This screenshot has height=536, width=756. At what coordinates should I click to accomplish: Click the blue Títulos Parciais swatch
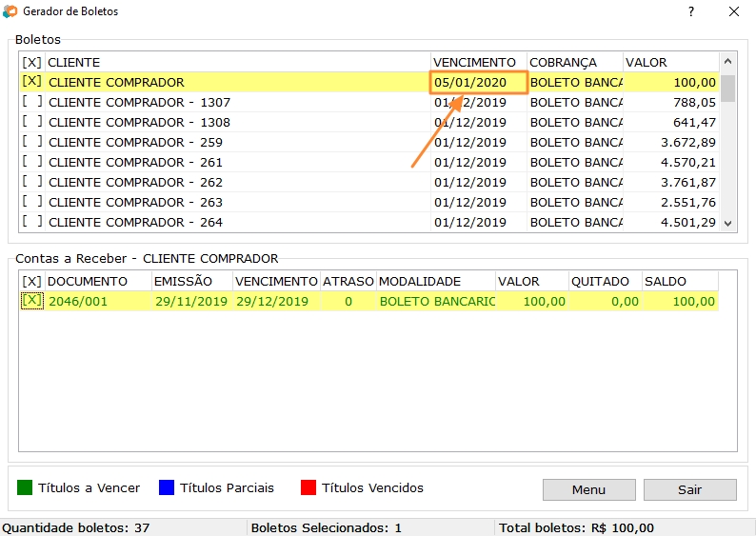click(x=167, y=487)
